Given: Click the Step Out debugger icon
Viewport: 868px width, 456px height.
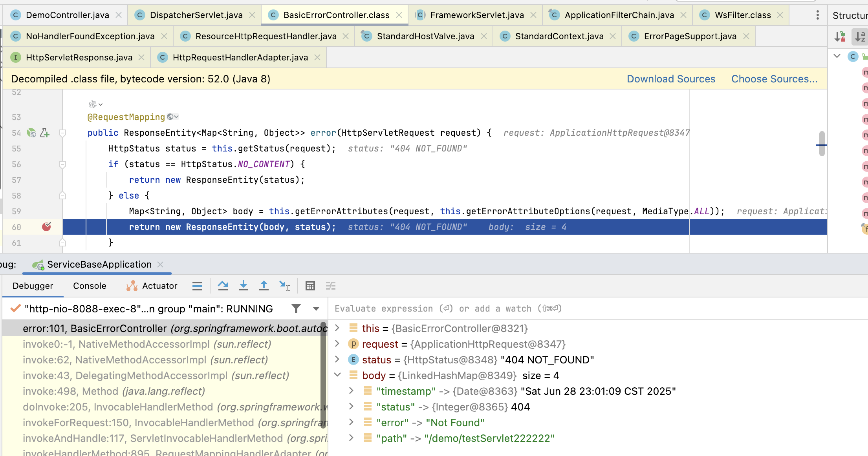Looking at the screenshot, I should pyautogui.click(x=264, y=286).
